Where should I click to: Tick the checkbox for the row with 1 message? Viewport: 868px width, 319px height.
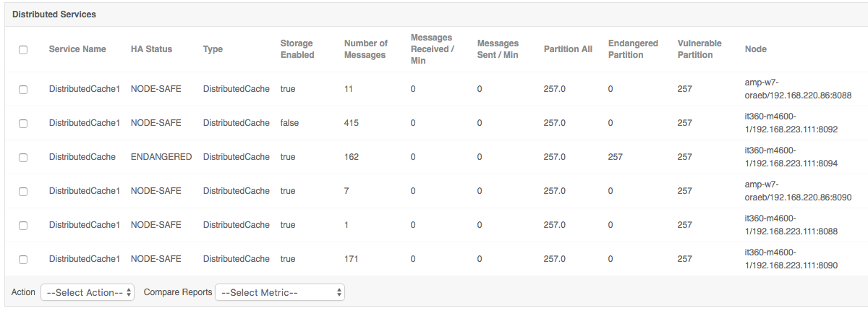click(x=23, y=226)
